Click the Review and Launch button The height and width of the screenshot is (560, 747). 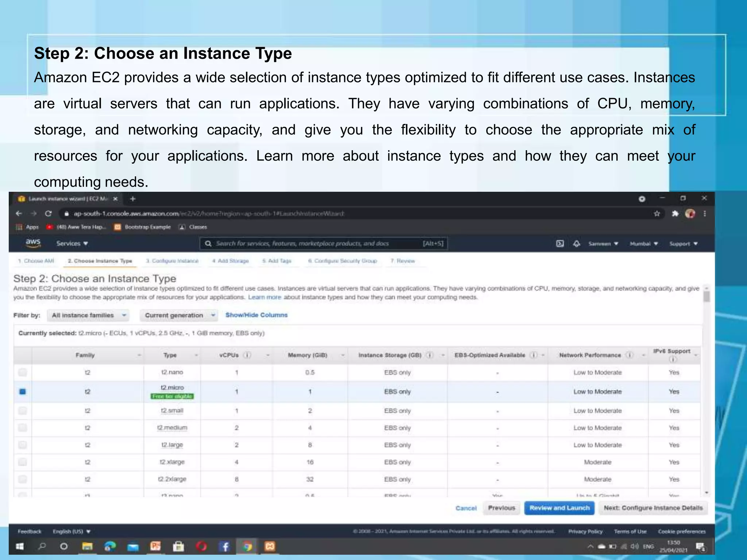tap(560, 508)
